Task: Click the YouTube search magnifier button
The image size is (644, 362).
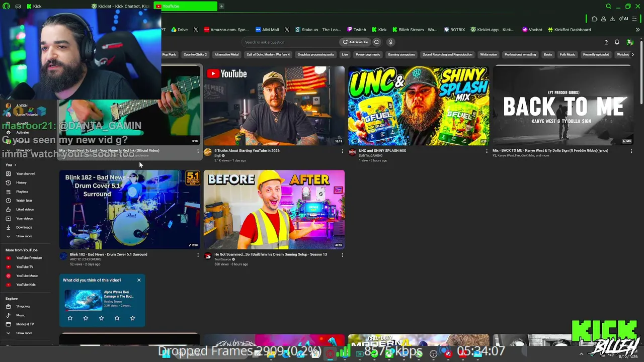Action: tap(376, 42)
